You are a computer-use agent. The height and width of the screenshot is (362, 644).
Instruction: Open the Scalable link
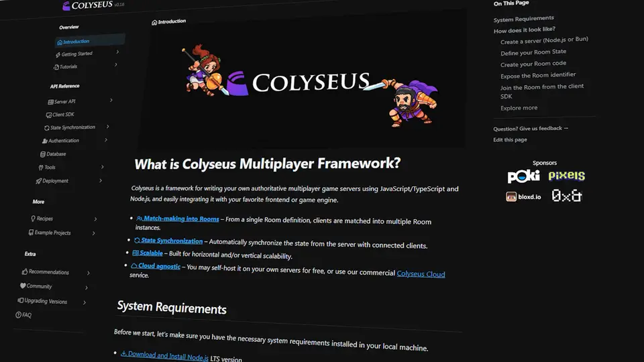coord(148,253)
